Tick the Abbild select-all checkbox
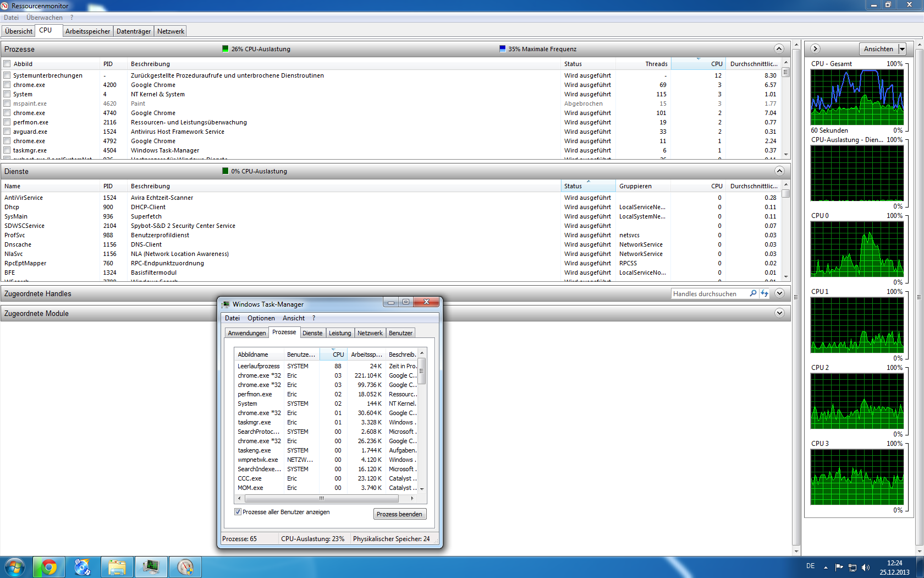 (7, 64)
